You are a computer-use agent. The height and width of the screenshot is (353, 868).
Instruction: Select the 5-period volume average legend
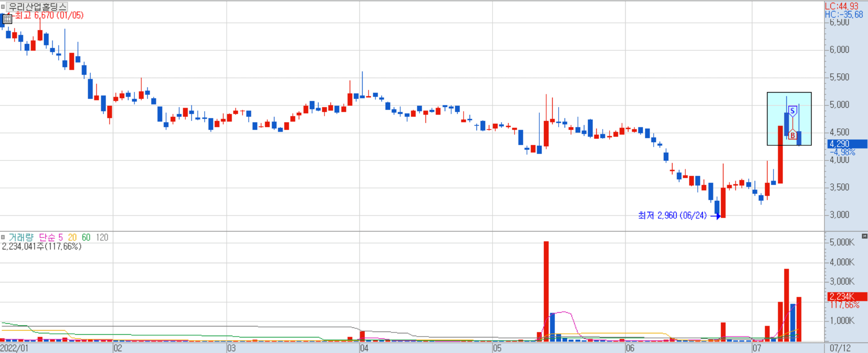point(61,237)
